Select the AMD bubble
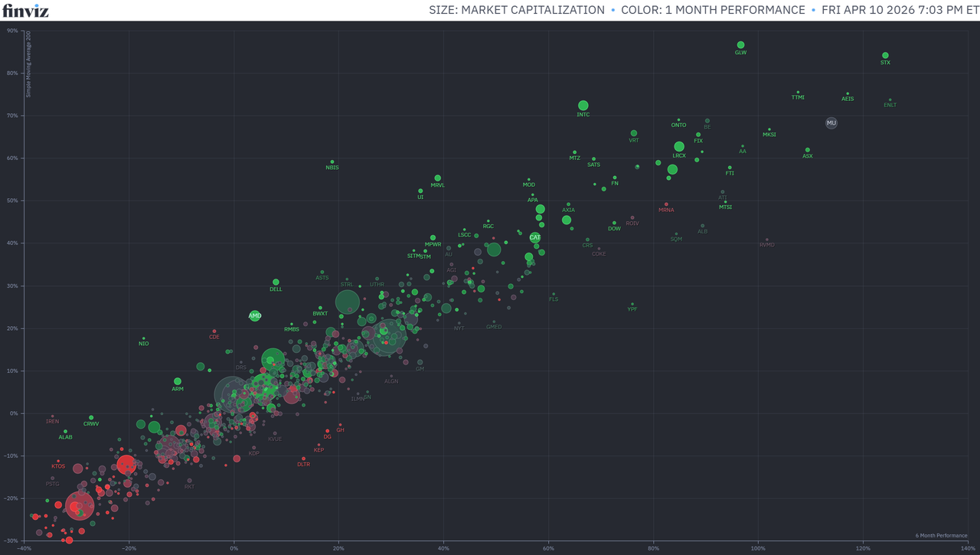Image resolution: width=980 pixels, height=555 pixels. click(255, 315)
